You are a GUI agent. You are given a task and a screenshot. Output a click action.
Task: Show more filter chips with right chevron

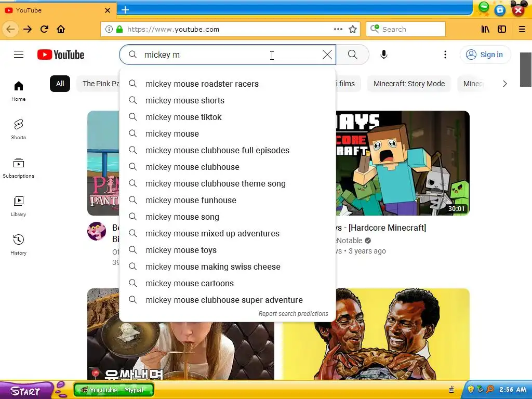click(505, 84)
